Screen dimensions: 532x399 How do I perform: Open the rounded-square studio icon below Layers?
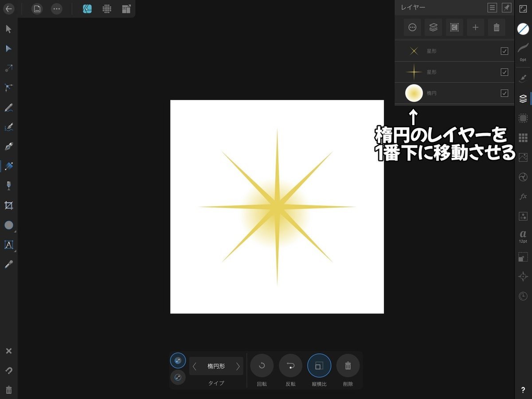(523, 118)
